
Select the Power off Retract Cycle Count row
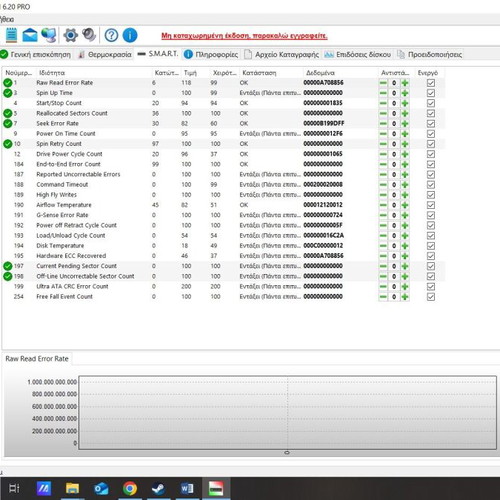coord(223,225)
